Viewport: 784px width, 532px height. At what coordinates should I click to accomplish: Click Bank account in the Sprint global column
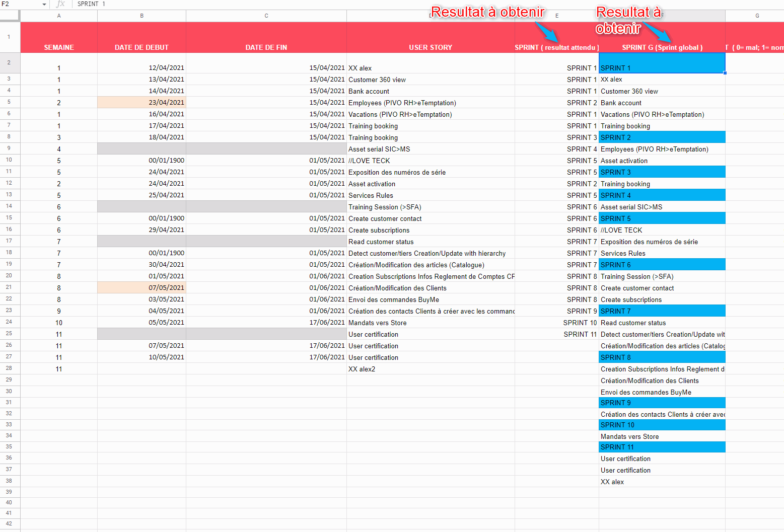(x=662, y=102)
